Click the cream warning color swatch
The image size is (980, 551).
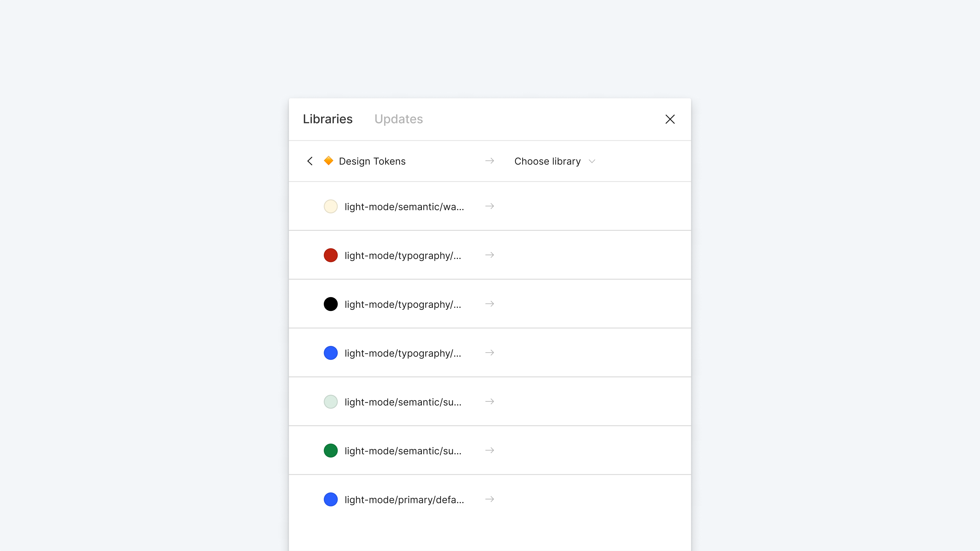pyautogui.click(x=330, y=206)
